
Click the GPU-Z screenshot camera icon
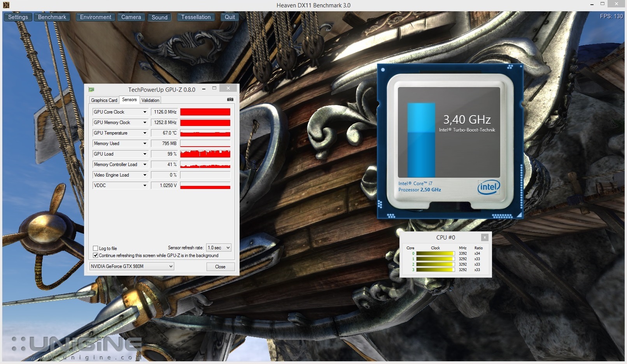(230, 100)
